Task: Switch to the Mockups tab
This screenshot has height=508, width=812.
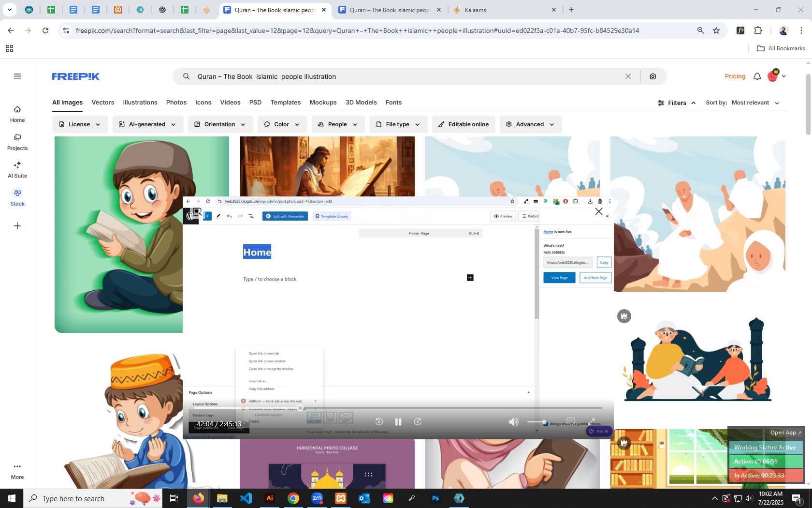Action: click(x=323, y=103)
